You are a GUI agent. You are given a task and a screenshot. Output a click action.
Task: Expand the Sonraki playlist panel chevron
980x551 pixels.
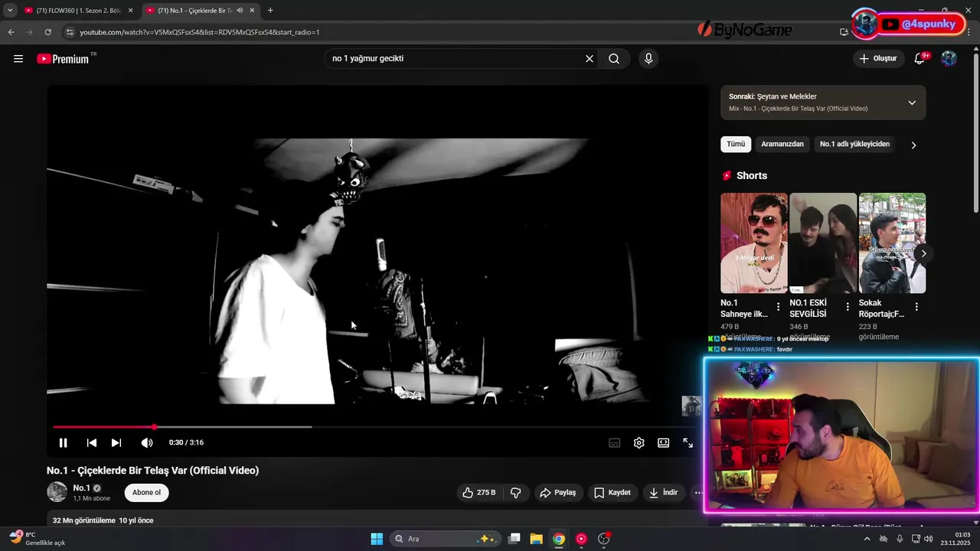pyautogui.click(x=912, y=103)
